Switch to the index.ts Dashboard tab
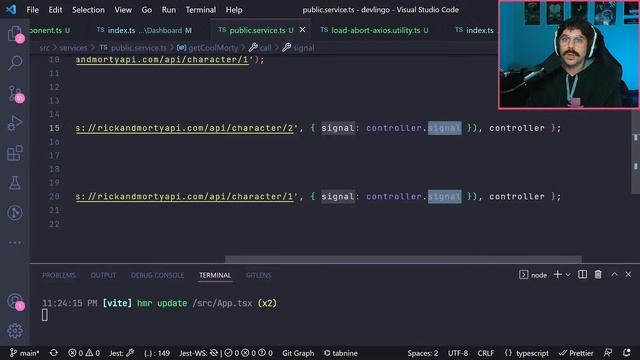The height and width of the screenshot is (360, 640). point(144,30)
